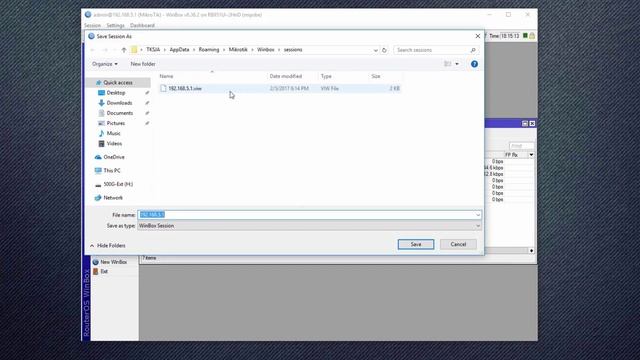Image resolution: width=640 pixels, height=360 pixels.
Task: Select the Quick access item
Action: pos(118,82)
